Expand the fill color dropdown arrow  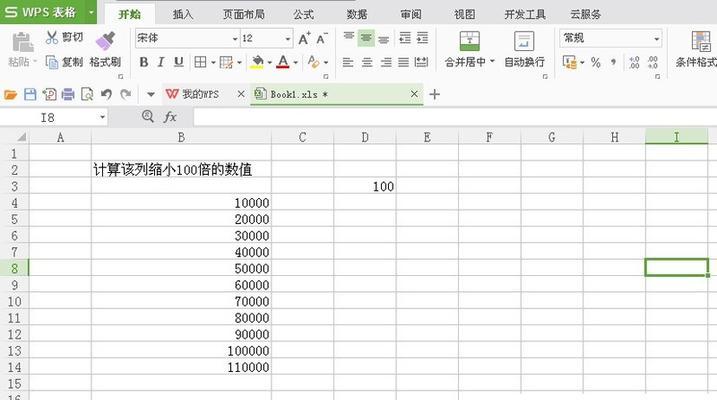click(270, 62)
